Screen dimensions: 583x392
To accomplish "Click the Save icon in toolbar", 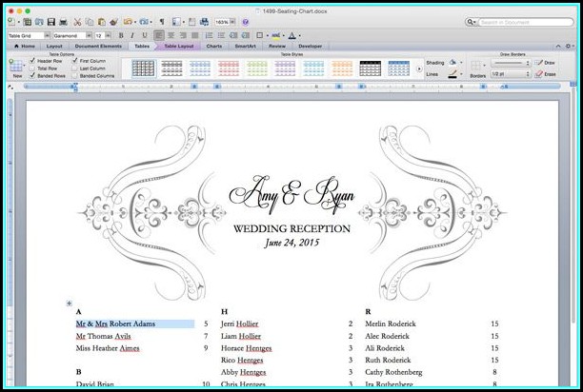I will pyautogui.click(x=50, y=21).
